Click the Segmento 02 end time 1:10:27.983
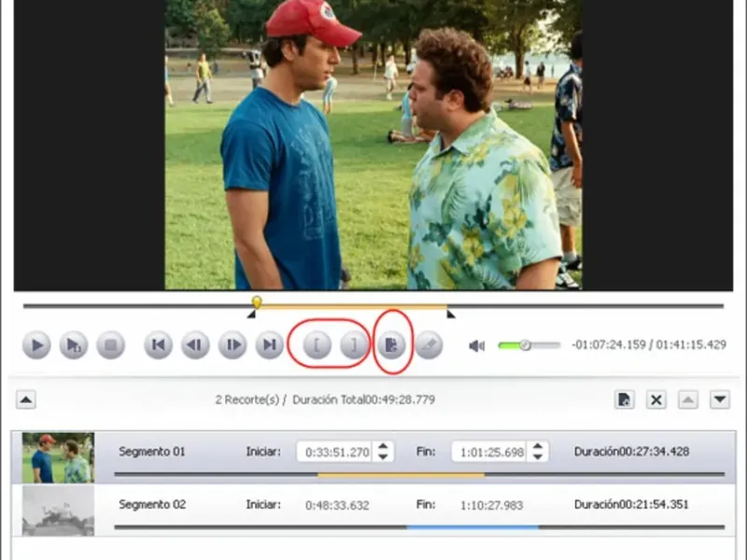Screen dimensions: 747x560 coord(492,505)
